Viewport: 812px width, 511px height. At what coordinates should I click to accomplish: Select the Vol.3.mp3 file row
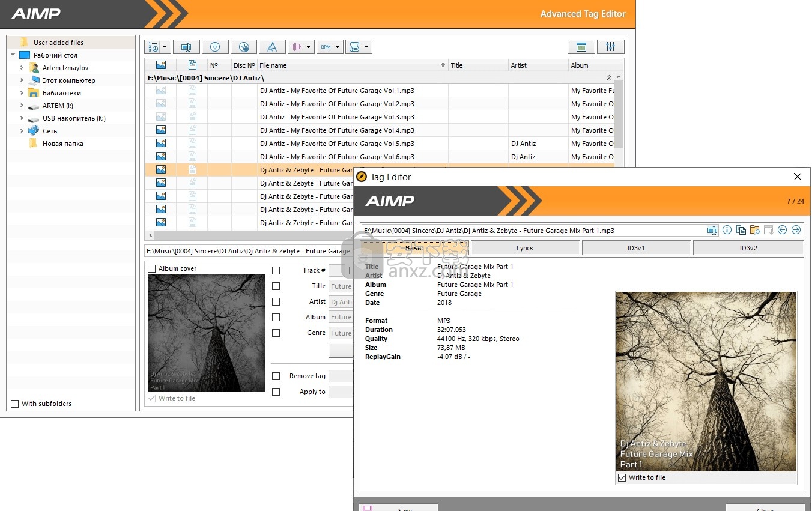pos(380,116)
